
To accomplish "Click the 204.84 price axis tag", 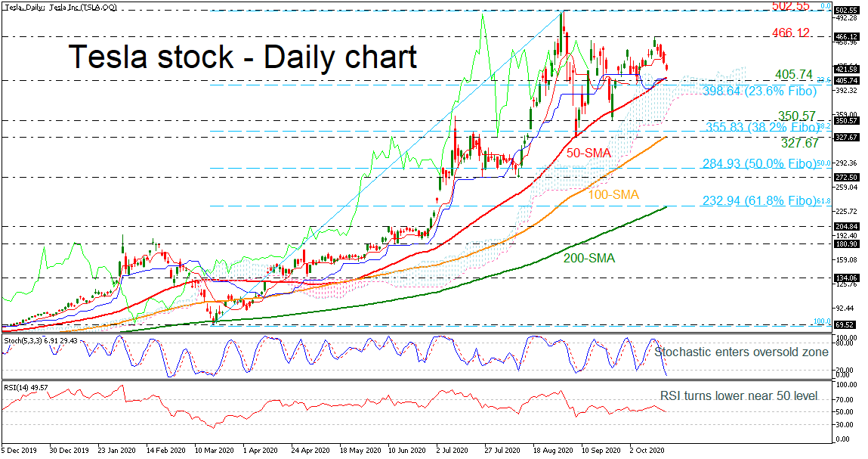I will 846,227.
